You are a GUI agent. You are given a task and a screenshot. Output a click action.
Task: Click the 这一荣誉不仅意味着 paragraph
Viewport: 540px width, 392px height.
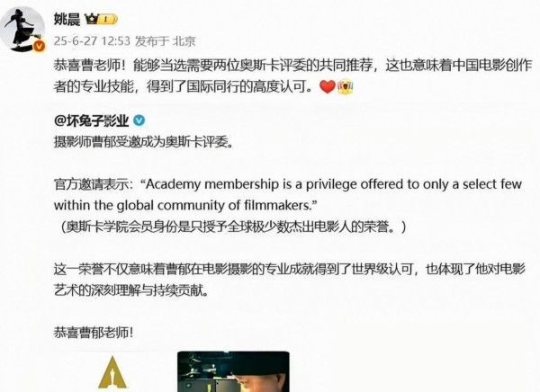[x=289, y=280]
